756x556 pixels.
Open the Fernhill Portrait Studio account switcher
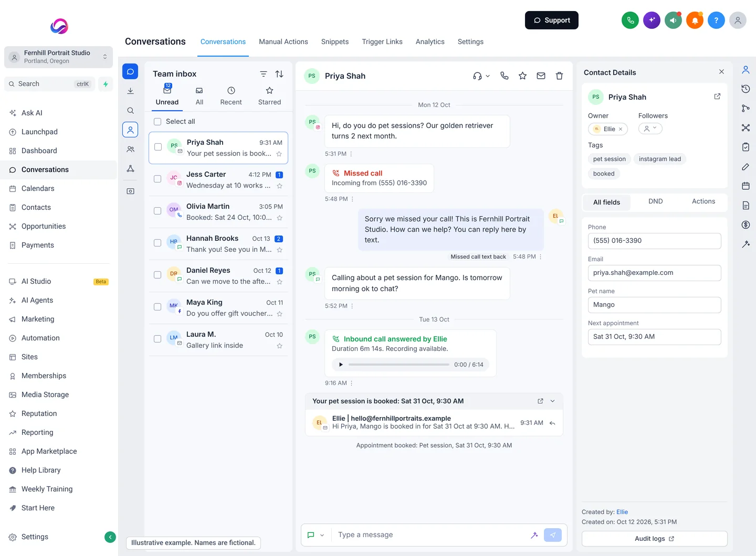click(58, 57)
